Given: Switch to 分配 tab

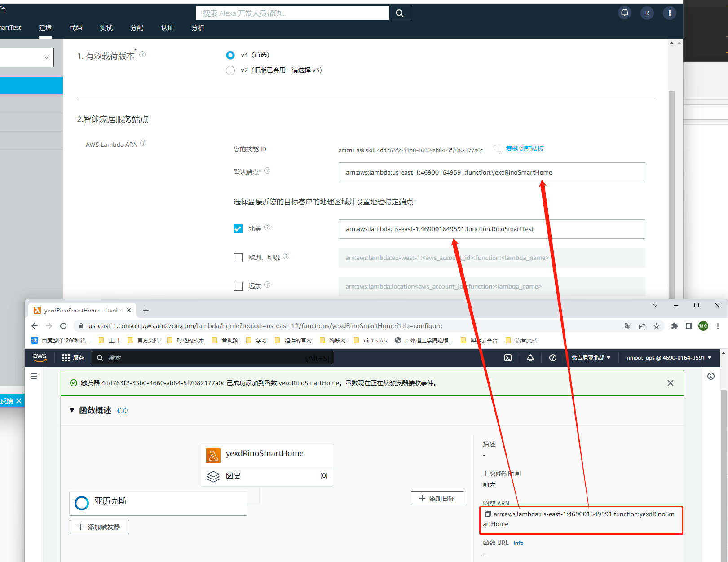Looking at the screenshot, I should point(137,28).
